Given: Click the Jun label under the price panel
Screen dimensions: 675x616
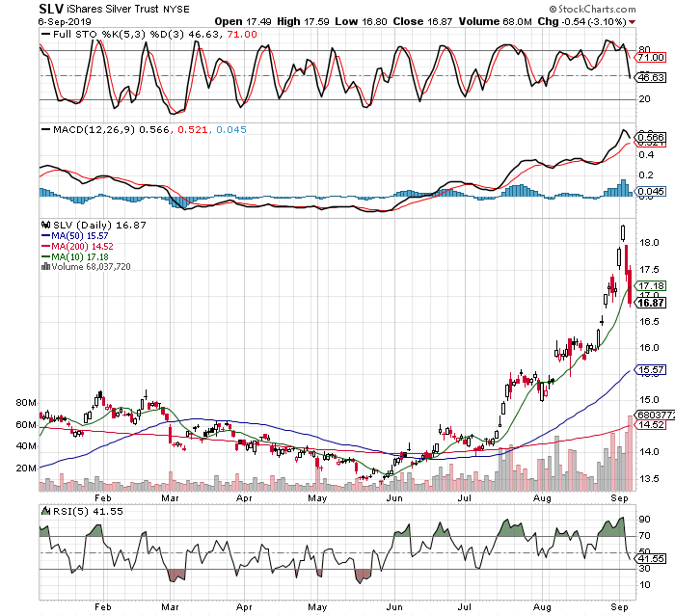Looking at the screenshot, I should pyautogui.click(x=394, y=498).
